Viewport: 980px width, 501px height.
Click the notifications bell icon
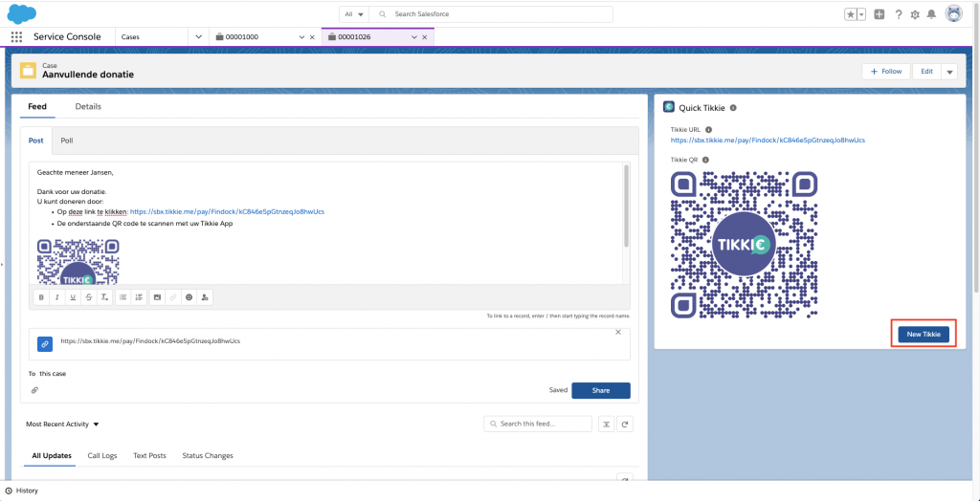click(931, 14)
